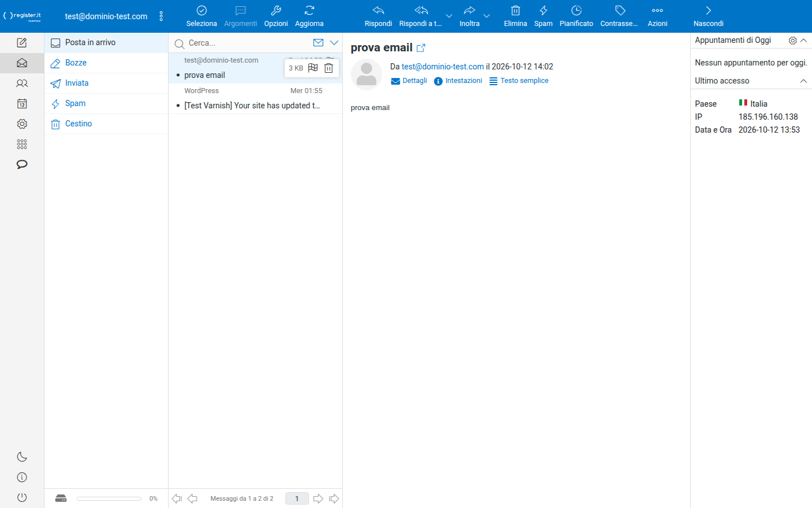The width and height of the screenshot is (812, 508).
Task: Open the Pianificato scheduling tool
Action: coord(576,16)
